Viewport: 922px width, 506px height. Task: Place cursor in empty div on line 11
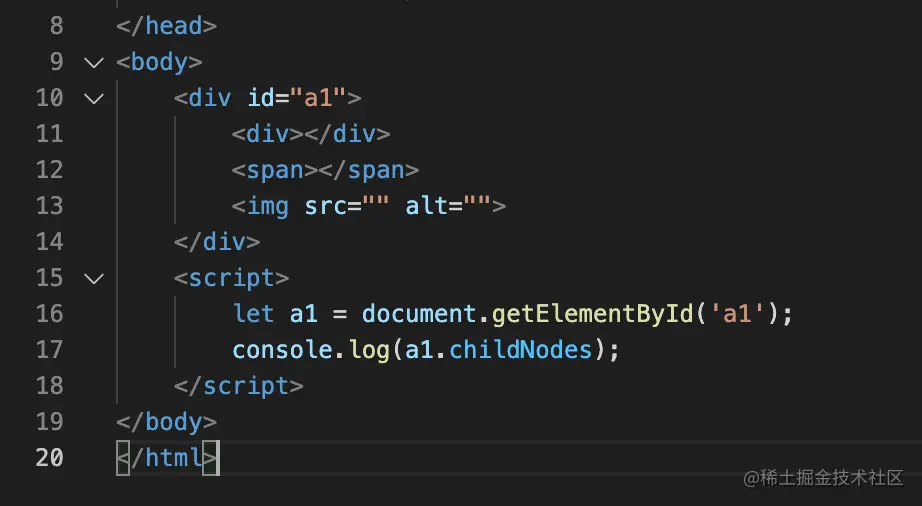[x=310, y=134]
